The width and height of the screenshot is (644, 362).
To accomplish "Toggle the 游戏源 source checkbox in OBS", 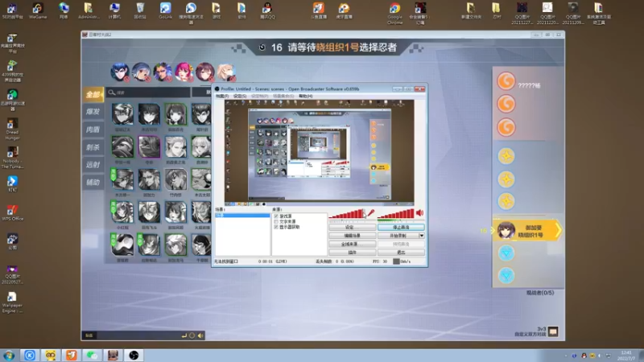I will click(x=276, y=216).
